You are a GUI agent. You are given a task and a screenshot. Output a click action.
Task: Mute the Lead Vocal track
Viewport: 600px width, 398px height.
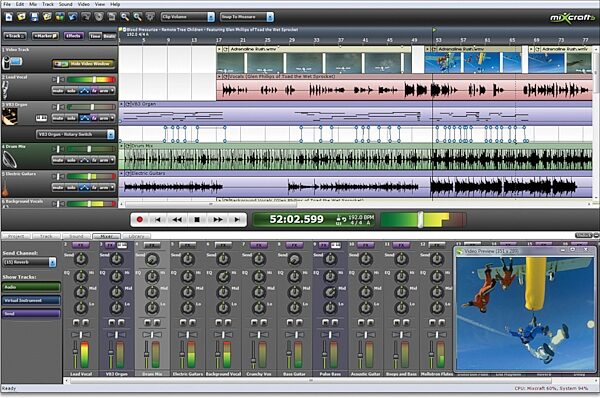(x=58, y=91)
